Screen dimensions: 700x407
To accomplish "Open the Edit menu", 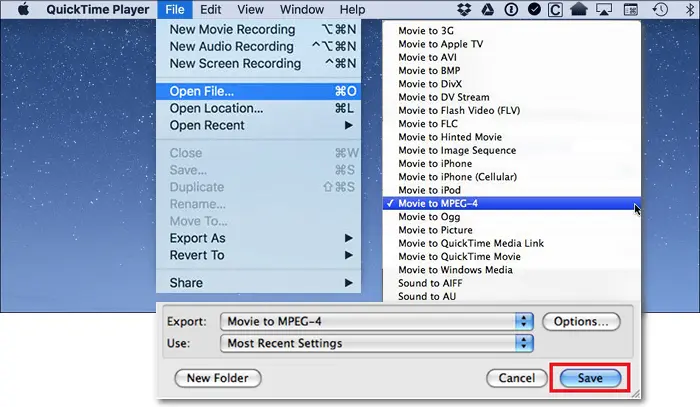I will coord(210,9).
